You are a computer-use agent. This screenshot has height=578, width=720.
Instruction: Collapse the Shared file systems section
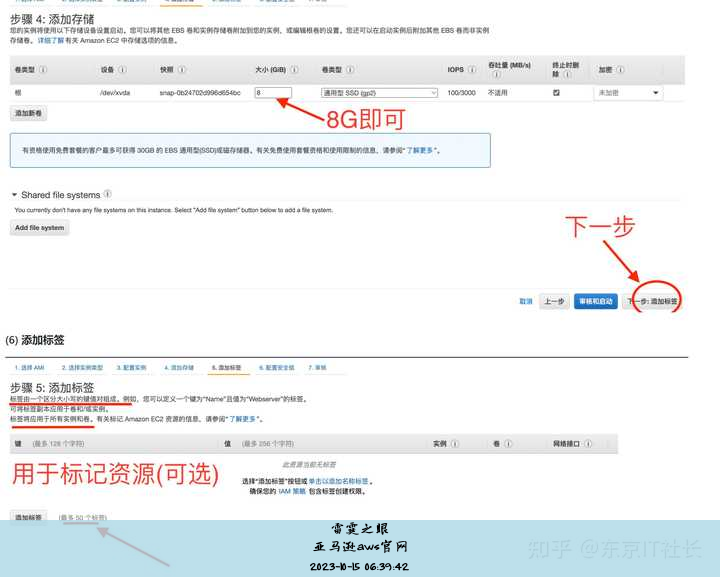[x=14, y=195]
